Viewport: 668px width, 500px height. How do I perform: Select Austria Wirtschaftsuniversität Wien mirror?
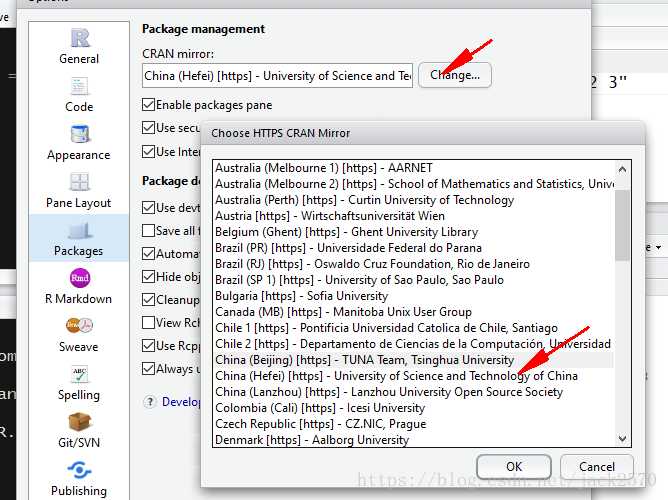click(x=414, y=216)
